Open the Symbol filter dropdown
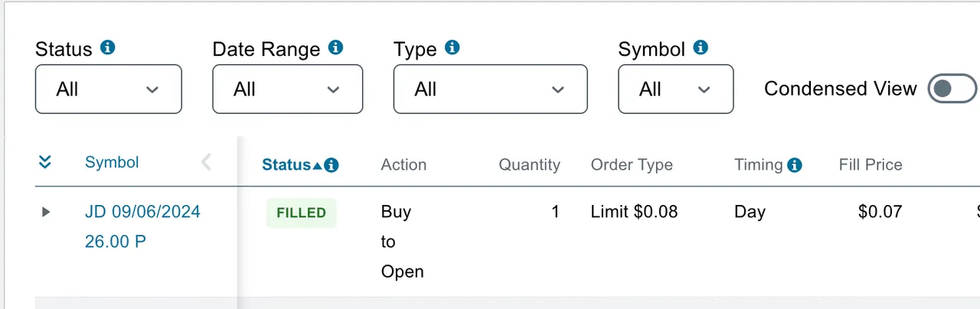Viewport: 980px width, 309px height. (675, 89)
